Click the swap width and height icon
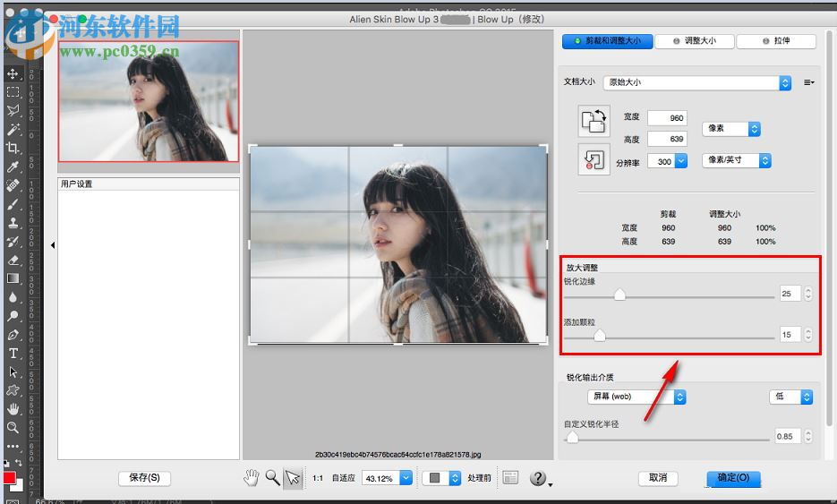This screenshot has height=504, width=837. point(594,121)
